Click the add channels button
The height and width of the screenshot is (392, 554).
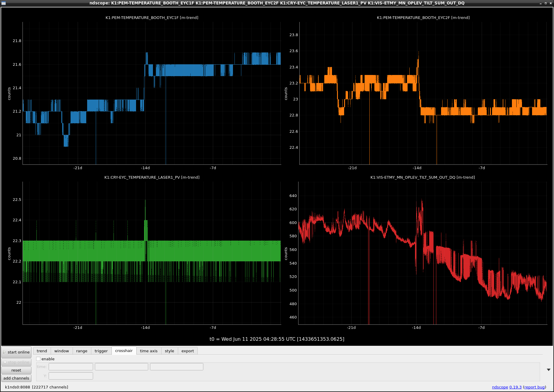pos(16,378)
